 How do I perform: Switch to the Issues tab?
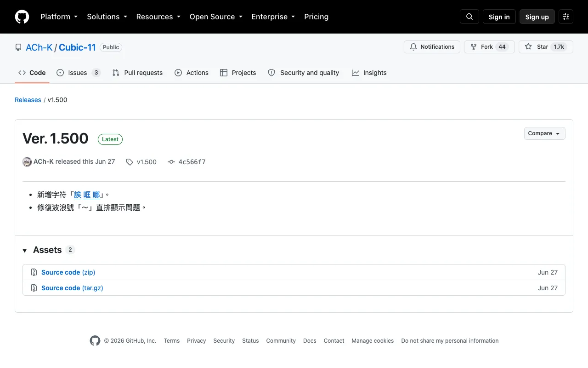click(79, 73)
